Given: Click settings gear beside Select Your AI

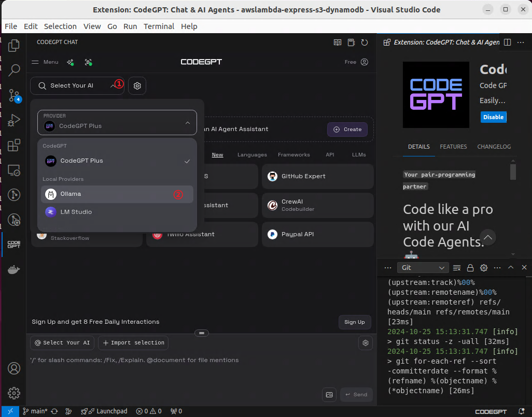Looking at the screenshot, I should click(x=137, y=86).
